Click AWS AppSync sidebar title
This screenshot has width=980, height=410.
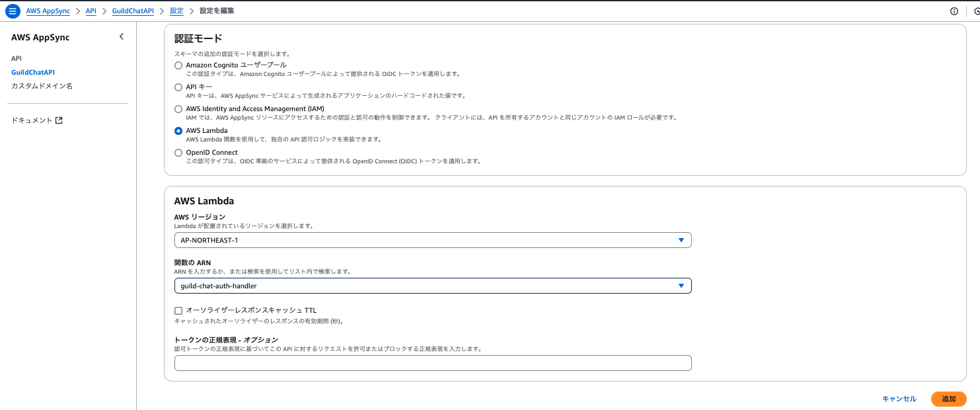(x=40, y=38)
